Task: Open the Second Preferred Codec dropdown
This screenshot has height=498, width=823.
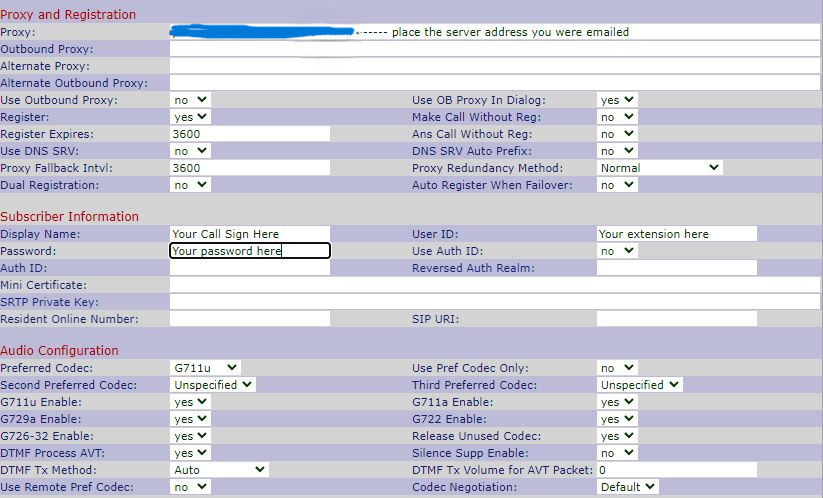Action: 213,385
